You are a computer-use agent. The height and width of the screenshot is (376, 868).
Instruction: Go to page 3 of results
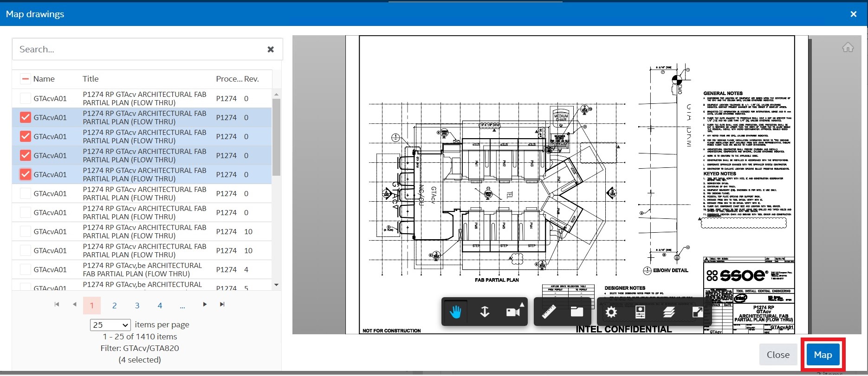[x=137, y=306]
